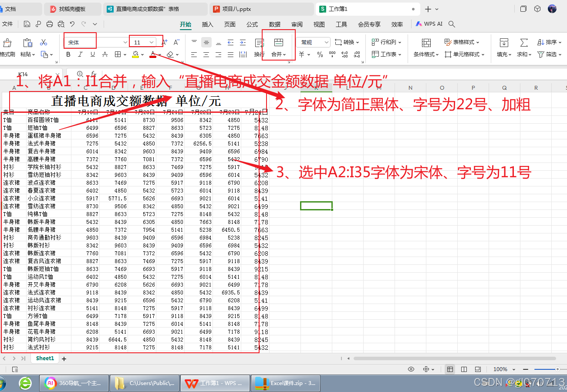Apply thousands separator number format
Viewport: 567px width, 392px height.
[332, 54]
